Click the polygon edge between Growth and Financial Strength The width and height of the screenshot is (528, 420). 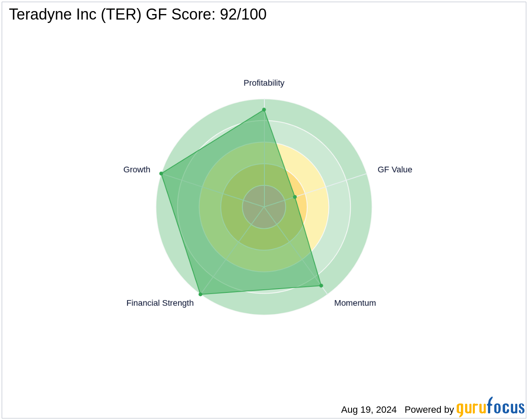coord(181,234)
